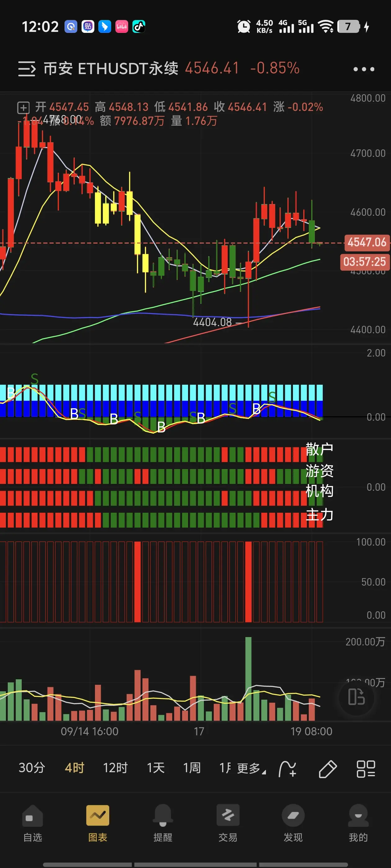391x868 pixels.
Task: Tap the floating rotate-screen icon
Action: pos(356,697)
